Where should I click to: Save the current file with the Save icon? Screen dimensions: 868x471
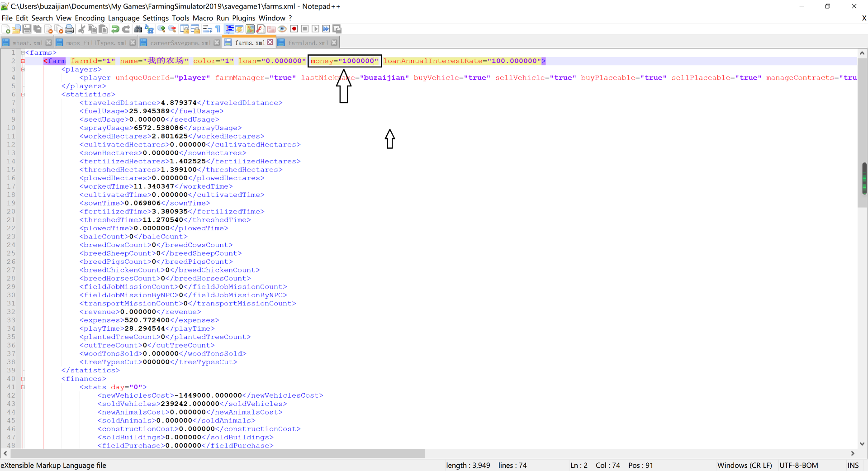point(27,29)
